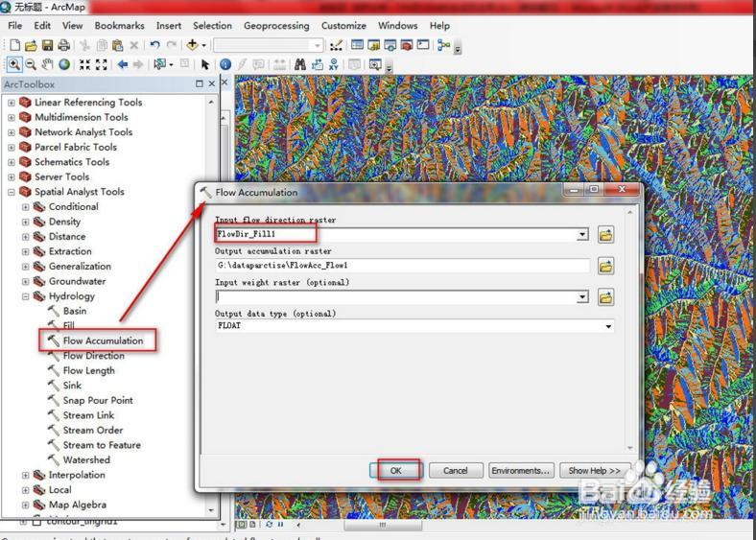Open the Editor toolbar
The height and width of the screenshot is (540, 756).
tap(336, 45)
